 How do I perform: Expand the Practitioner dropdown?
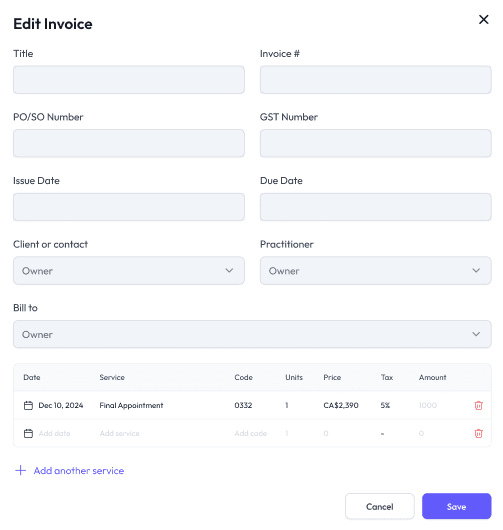[x=376, y=270]
